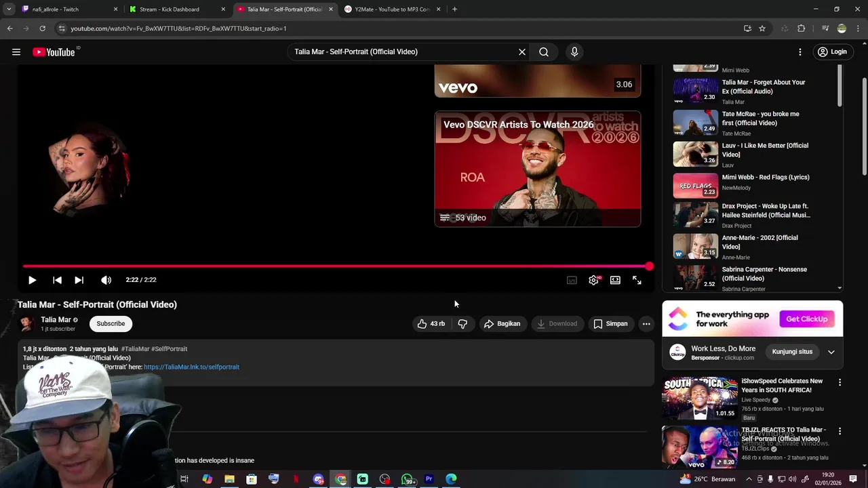Toggle subtitles/closed captions
The image size is (868, 488).
(572, 280)
